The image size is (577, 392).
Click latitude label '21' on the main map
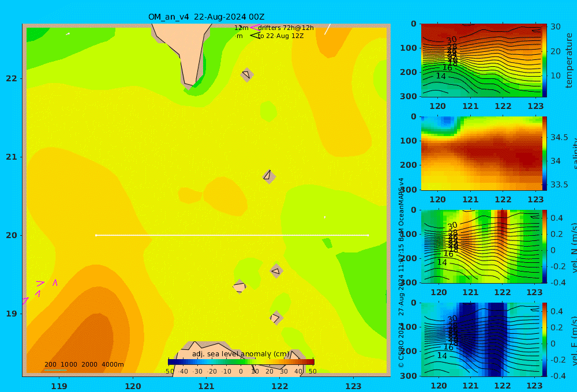(12, 157)
